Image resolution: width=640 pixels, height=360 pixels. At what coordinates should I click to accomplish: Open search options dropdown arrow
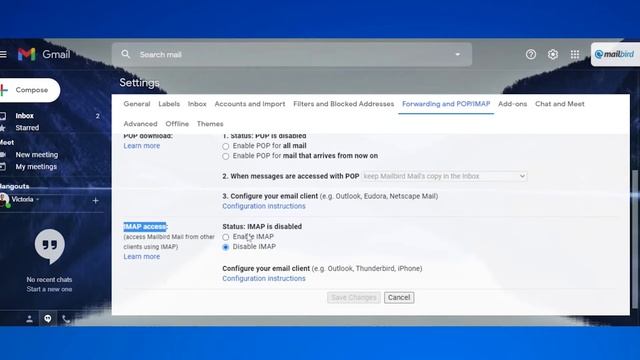click(x=458, y=54)
